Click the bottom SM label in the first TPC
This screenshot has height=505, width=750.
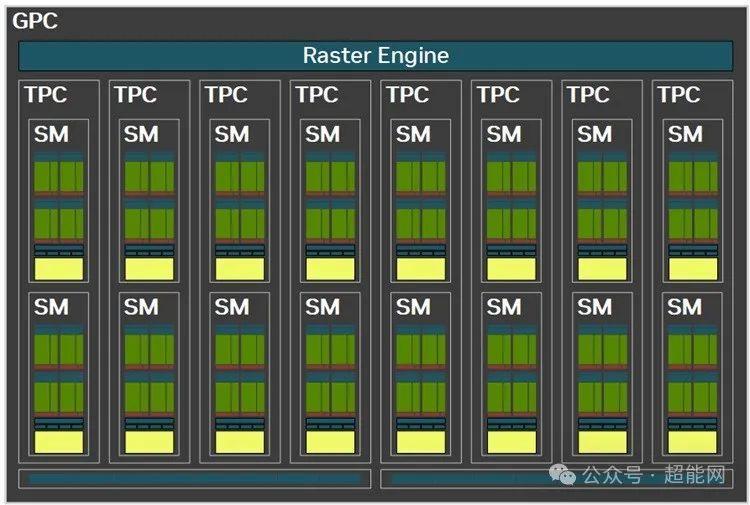coord(52,307)
